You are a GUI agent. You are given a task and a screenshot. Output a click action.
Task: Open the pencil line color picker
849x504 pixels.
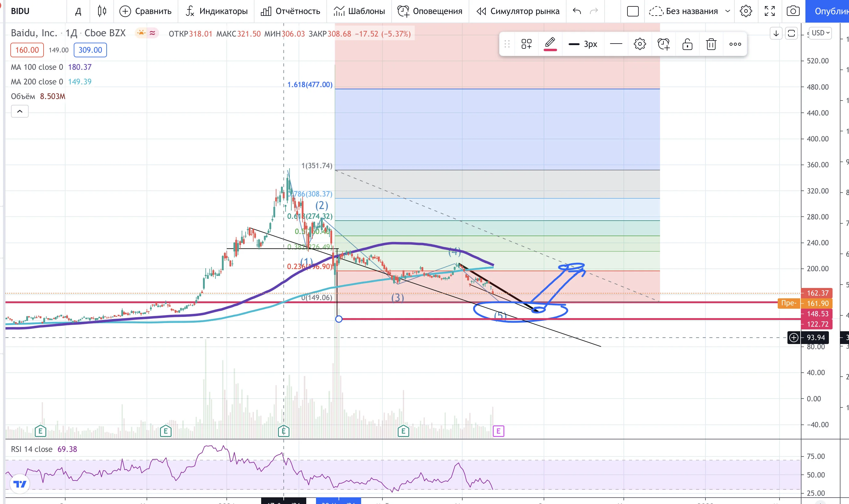550,44
